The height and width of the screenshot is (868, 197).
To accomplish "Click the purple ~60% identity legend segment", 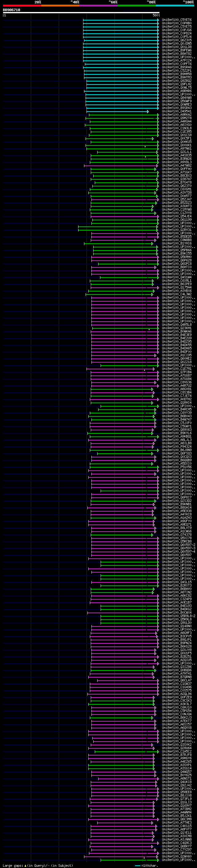I will [98, 6].
